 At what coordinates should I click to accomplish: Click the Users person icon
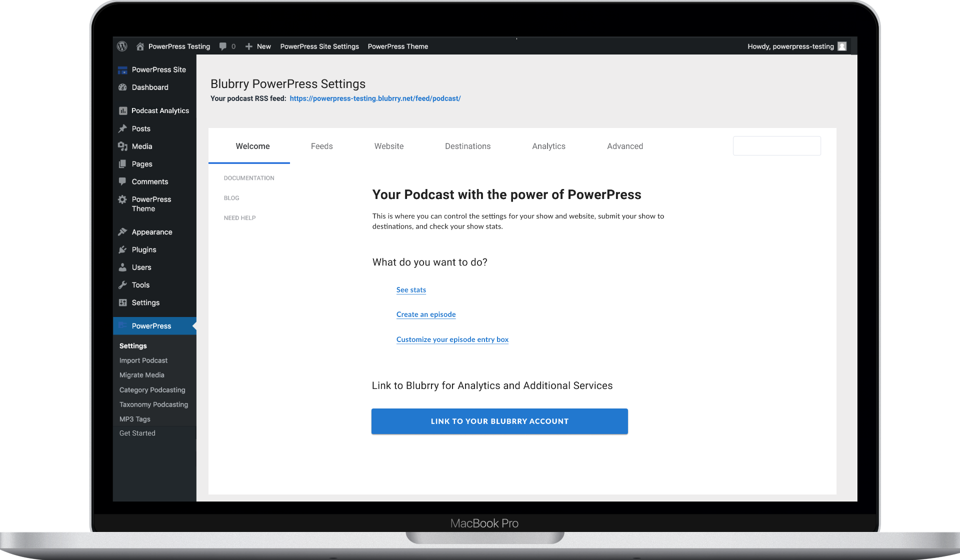pyautogui.click(x=122, y=267)
